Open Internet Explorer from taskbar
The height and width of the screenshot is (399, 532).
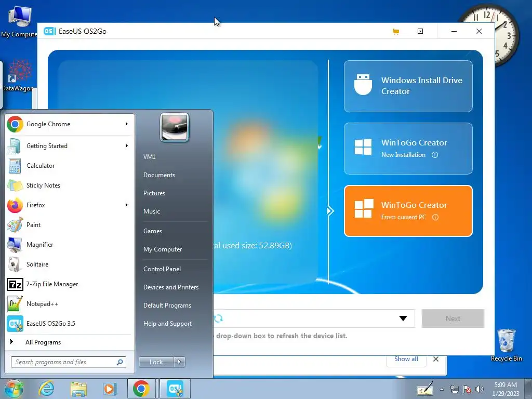[46, 389]
